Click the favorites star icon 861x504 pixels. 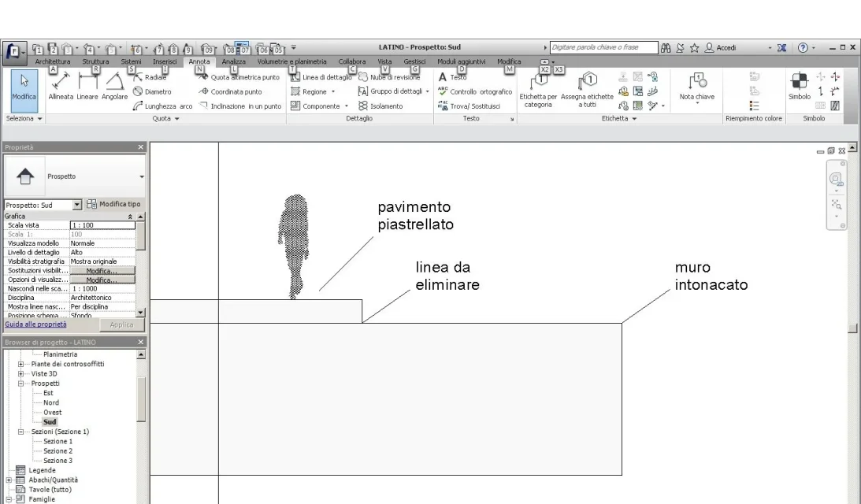694,48
